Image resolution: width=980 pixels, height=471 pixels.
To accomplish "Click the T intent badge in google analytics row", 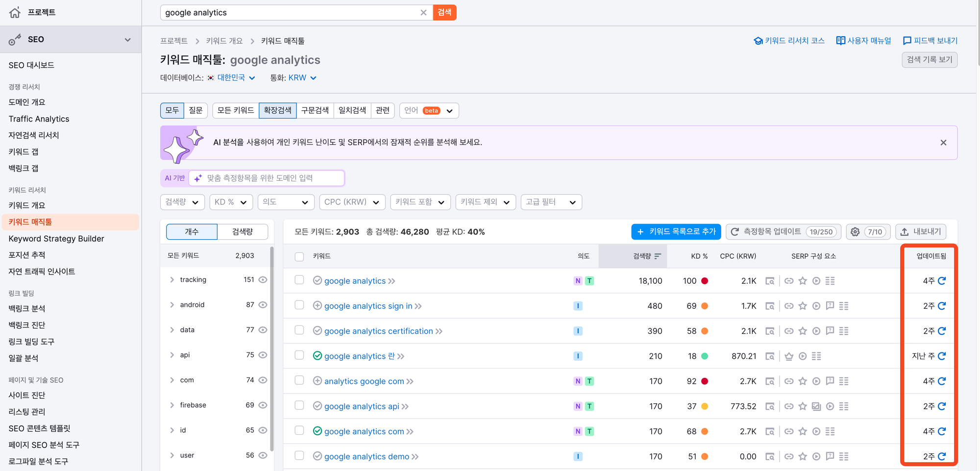I will click(x=589, y=281).
